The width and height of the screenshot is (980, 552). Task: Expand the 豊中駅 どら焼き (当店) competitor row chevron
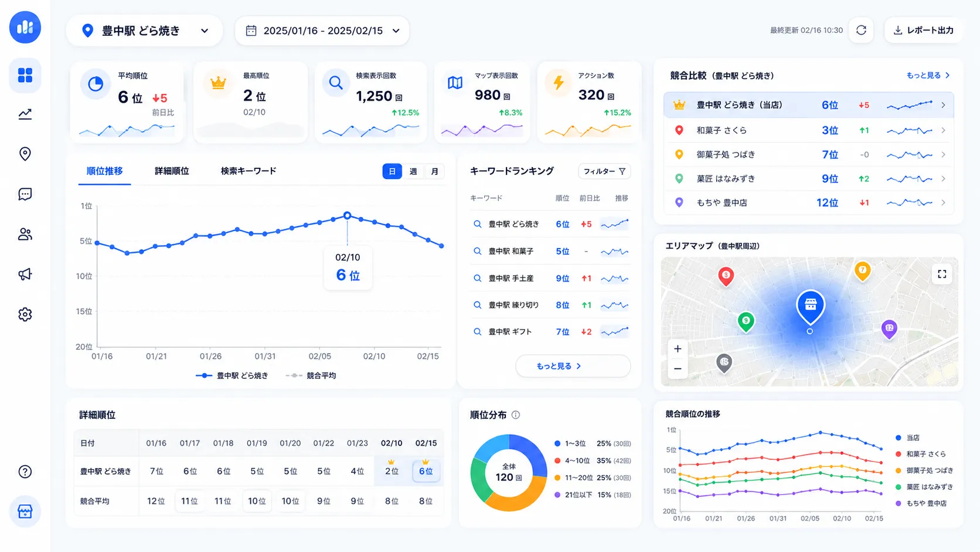943,106
